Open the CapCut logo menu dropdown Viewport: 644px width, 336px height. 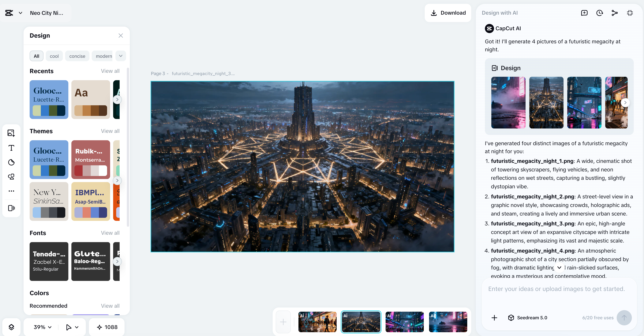coord(21,13)
